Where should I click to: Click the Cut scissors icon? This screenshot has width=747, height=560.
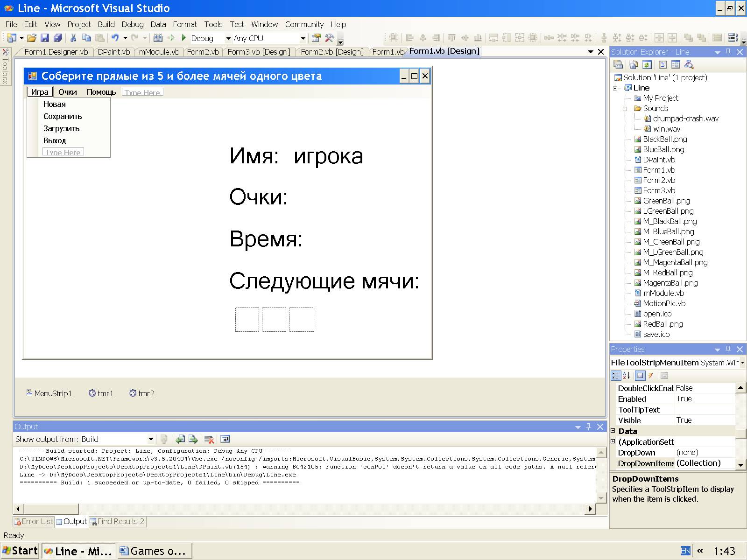(x=73, y=38)
